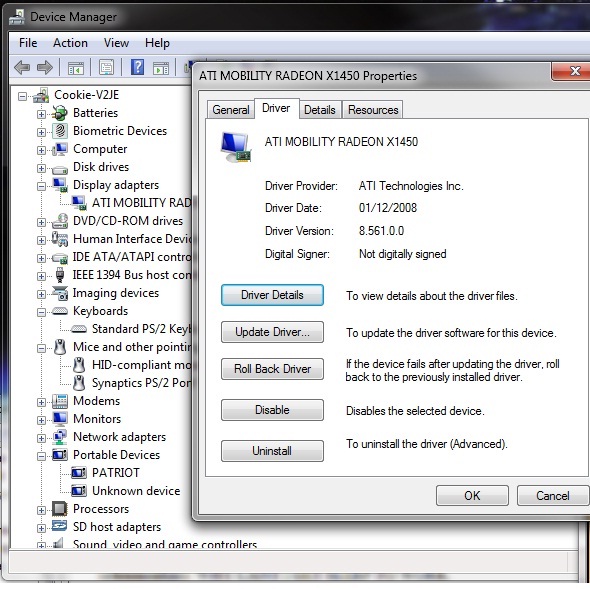Expand the Modems node

(41, 402)
